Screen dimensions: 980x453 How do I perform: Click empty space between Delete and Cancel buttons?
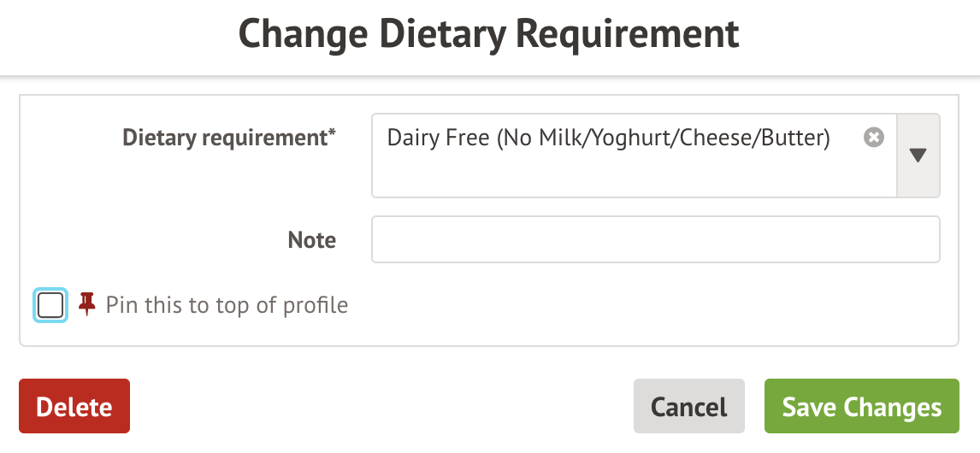(x=381, y=407)
